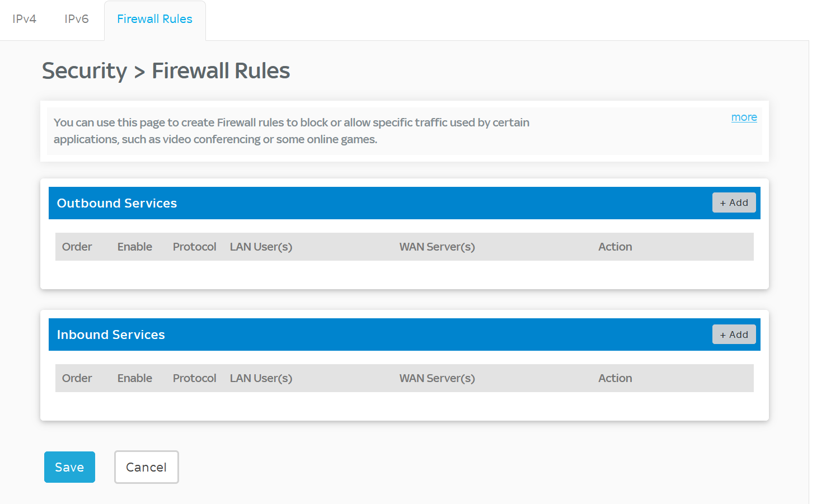Add a new Inbound Services rule

pyautogui.click(x=734, y=335)
